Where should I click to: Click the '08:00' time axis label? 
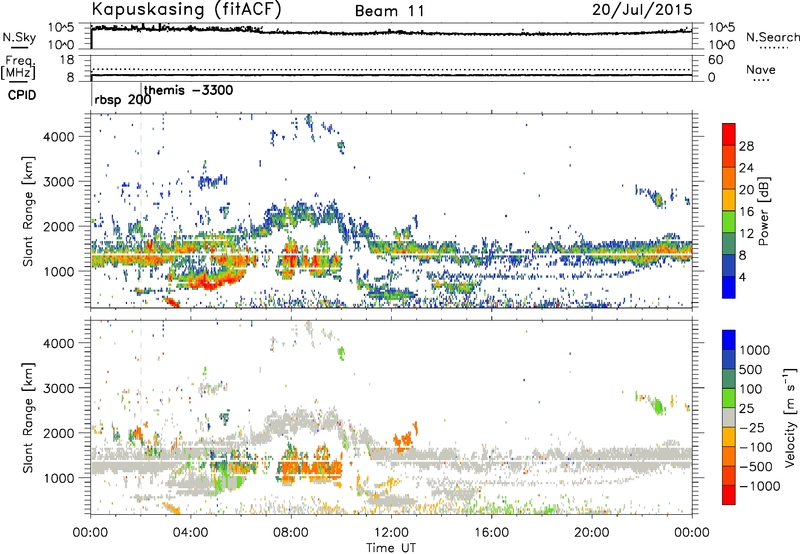click(291, 533)
